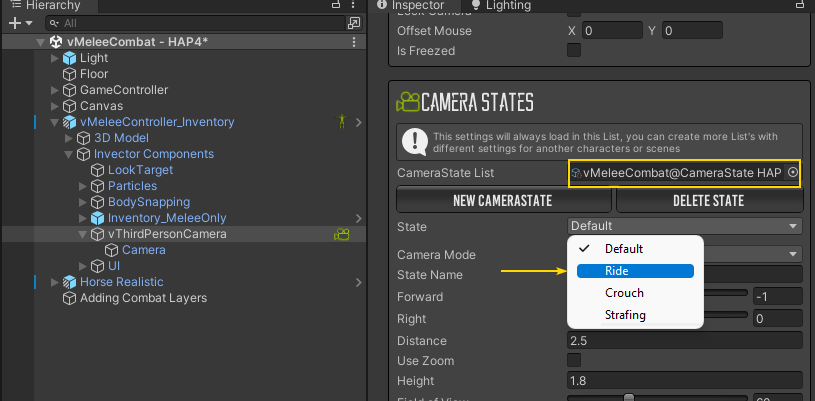Select the Camera child object
Viewport: 815px width, 401px height.
pos(143,250)
